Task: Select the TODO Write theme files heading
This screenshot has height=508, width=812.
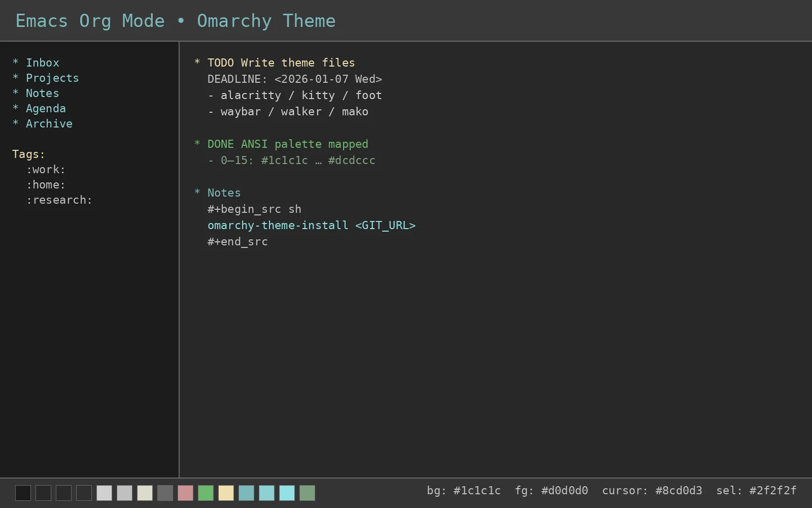Action: 275,62
